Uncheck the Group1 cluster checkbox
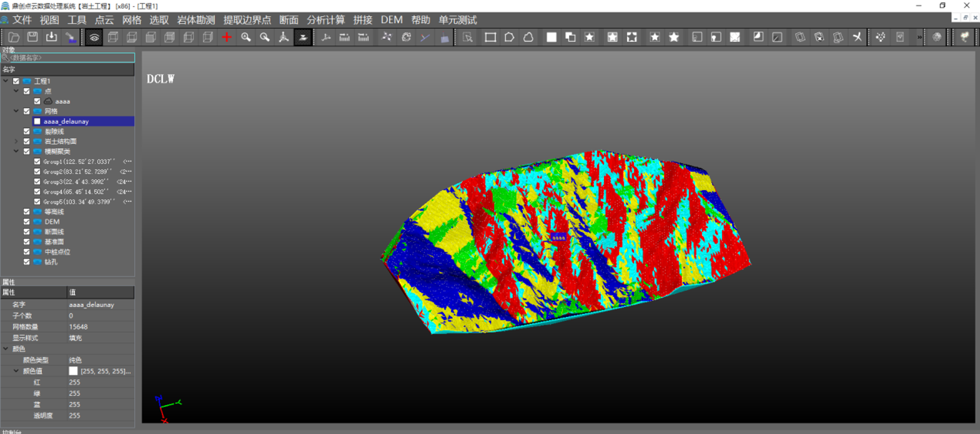 pos(37,162)
